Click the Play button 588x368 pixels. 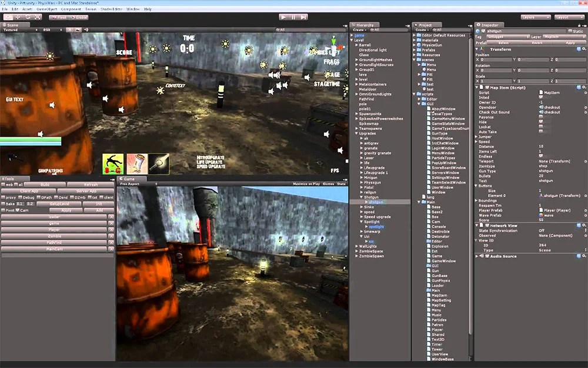pyautogui.click(x=283, y=17)
